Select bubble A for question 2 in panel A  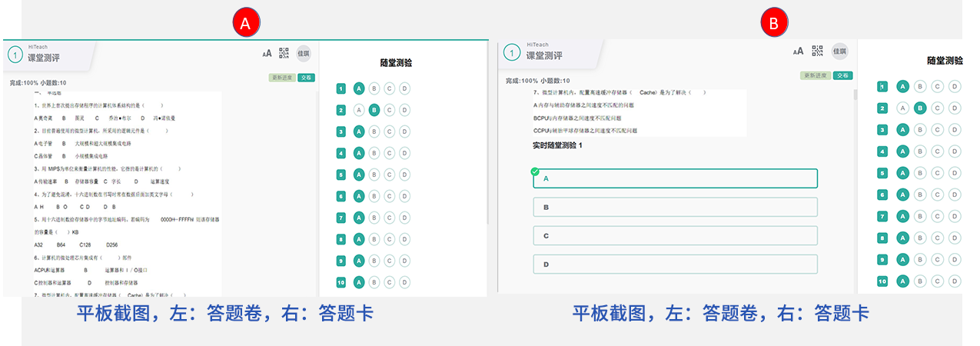coord(358,110)
